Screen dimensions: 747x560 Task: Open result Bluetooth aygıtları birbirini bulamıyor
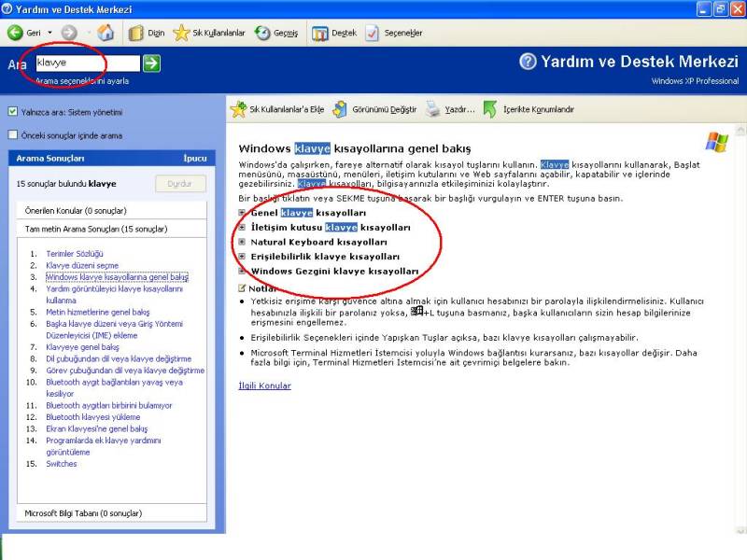108,405
